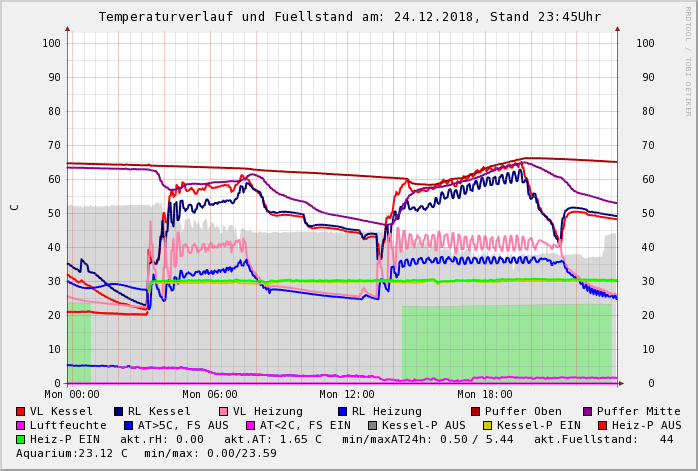Click the dark blue RL Kessel legend swatch
This screenshot has width=698, height=471.
[118, 411]
